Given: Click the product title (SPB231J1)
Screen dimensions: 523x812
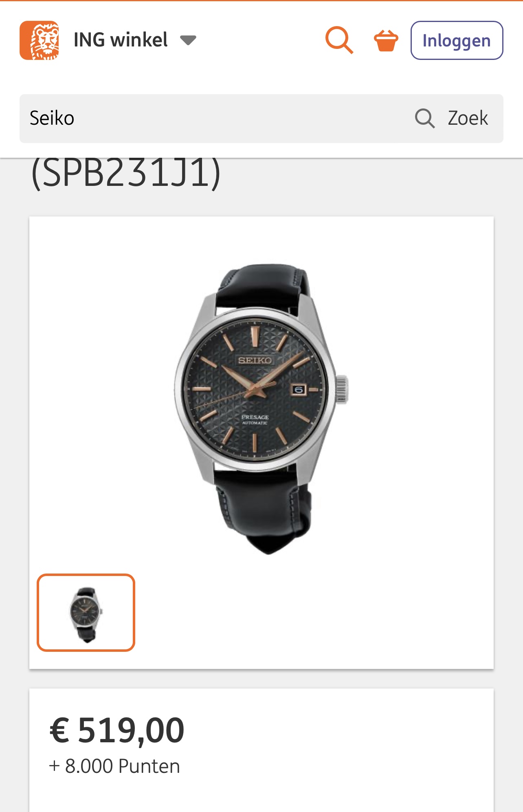Looking at the screenshot, I should click(125, 173).
